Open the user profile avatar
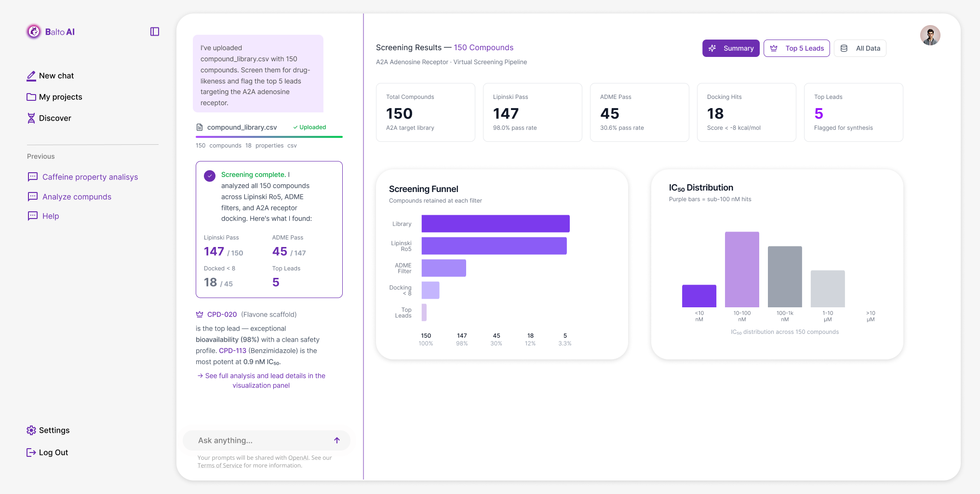Image resolution: width=980 pixels, height=494 pixels. [x=930, y=35]
